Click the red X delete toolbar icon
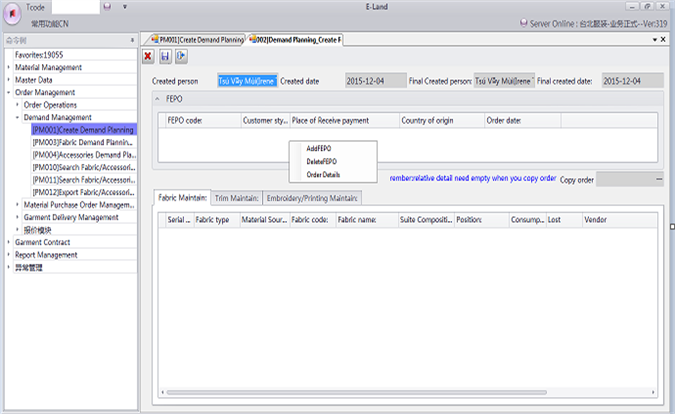Viewport: 675px width, 414px height. 149,56
